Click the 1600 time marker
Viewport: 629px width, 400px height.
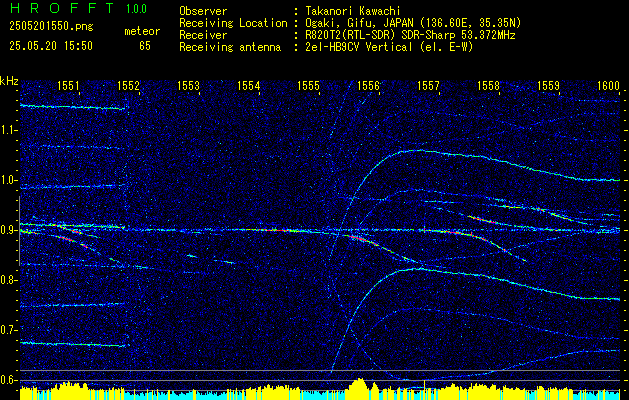point(609,85)
